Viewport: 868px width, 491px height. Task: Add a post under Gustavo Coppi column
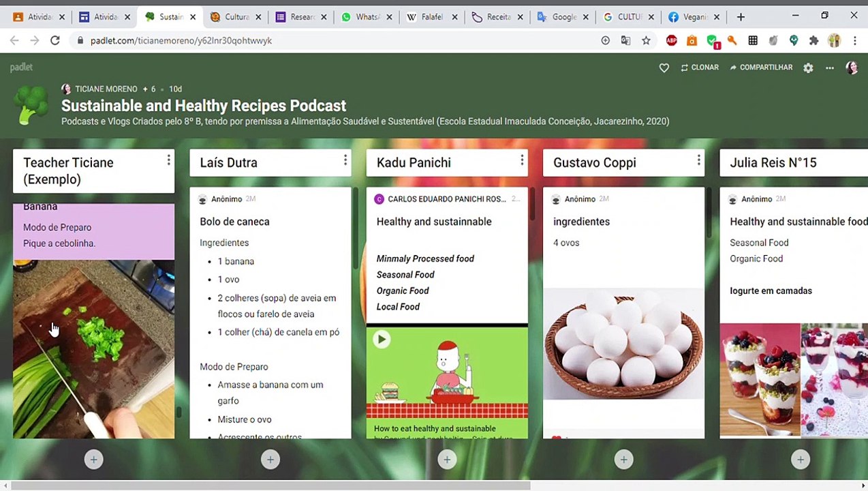[x=623, y=460]
